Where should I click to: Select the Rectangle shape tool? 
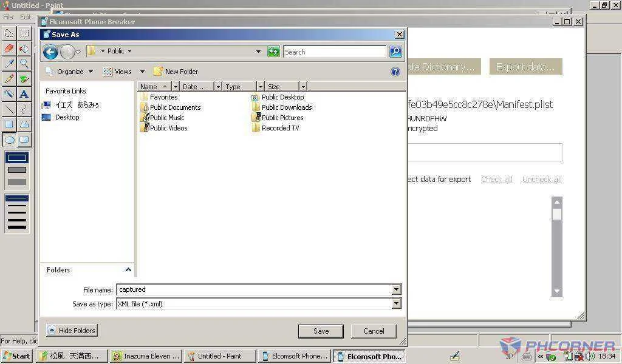[9, 124]
